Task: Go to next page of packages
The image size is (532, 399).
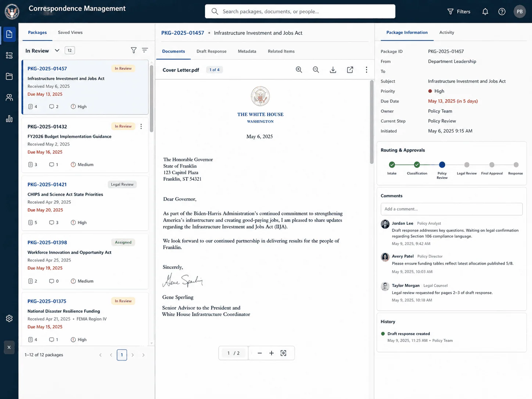Action: click(133, 355)
